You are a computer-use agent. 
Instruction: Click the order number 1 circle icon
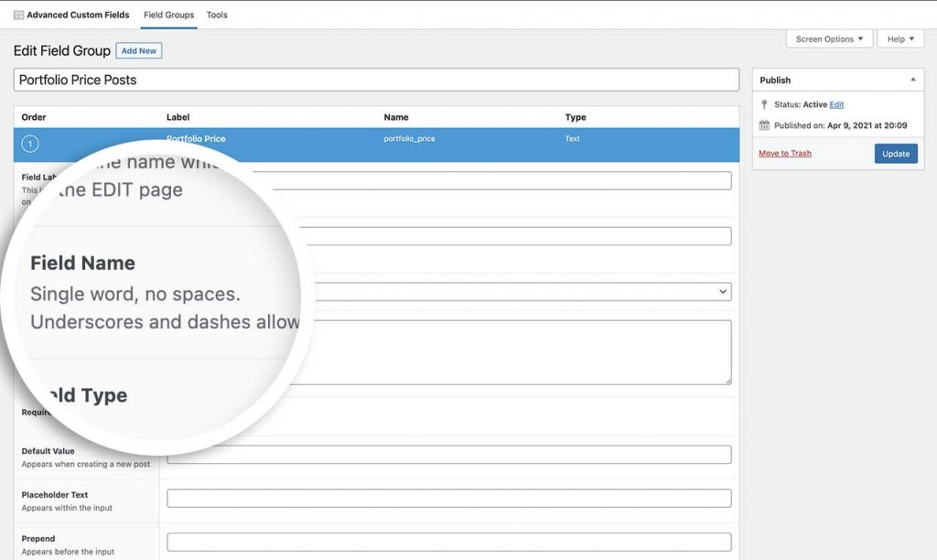(29, 144)
